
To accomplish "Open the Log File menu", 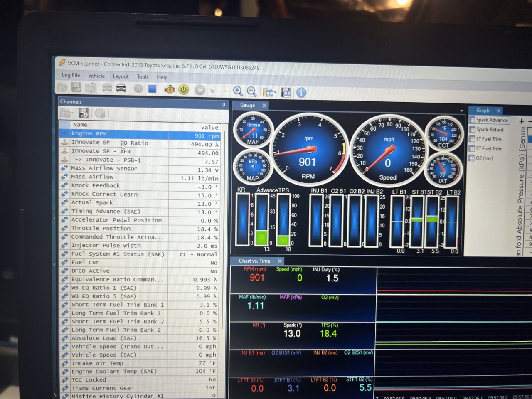I will pyautogui.click(x=71, y=75).
